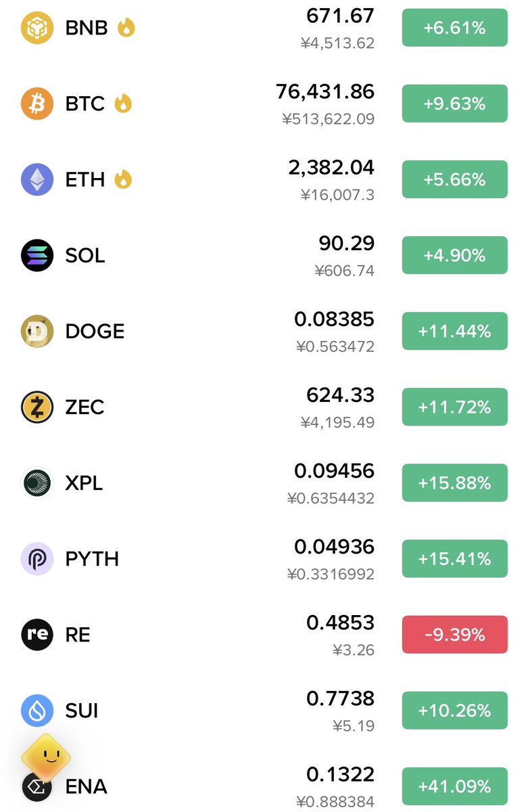Tap the hot flame beside ETH

[x=123, y=179]
